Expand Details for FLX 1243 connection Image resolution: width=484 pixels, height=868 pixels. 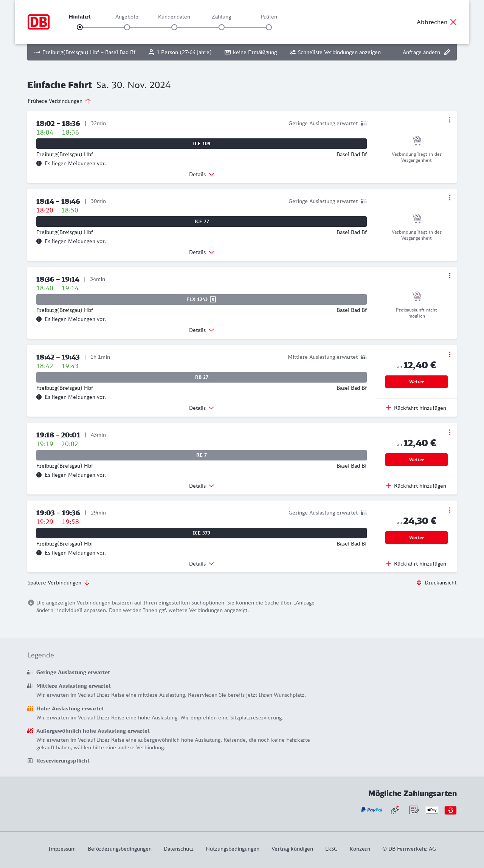tap(202, 330)
